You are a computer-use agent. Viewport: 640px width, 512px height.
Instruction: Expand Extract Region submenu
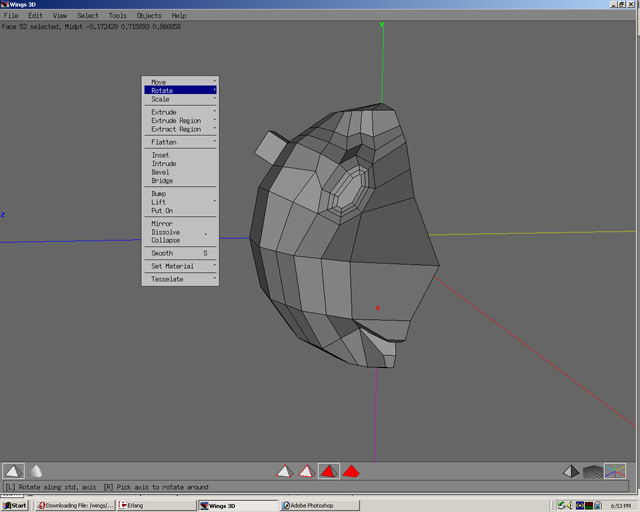point(180,129)
